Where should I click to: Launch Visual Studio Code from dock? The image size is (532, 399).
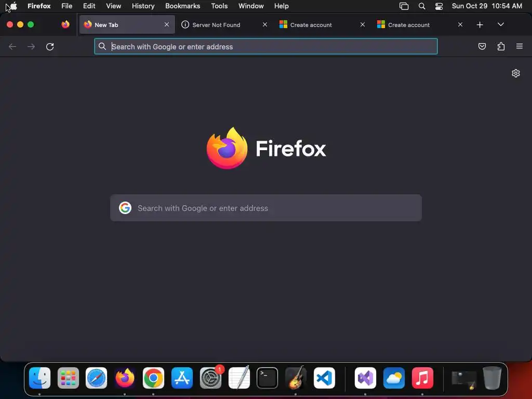click(324, 378)
